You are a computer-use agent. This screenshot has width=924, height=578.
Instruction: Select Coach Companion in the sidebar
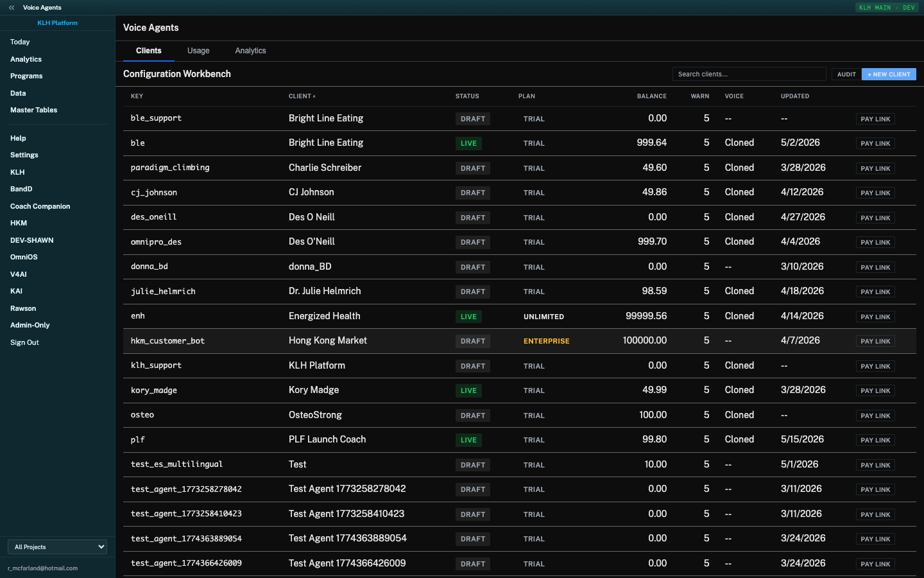(40, 206)
